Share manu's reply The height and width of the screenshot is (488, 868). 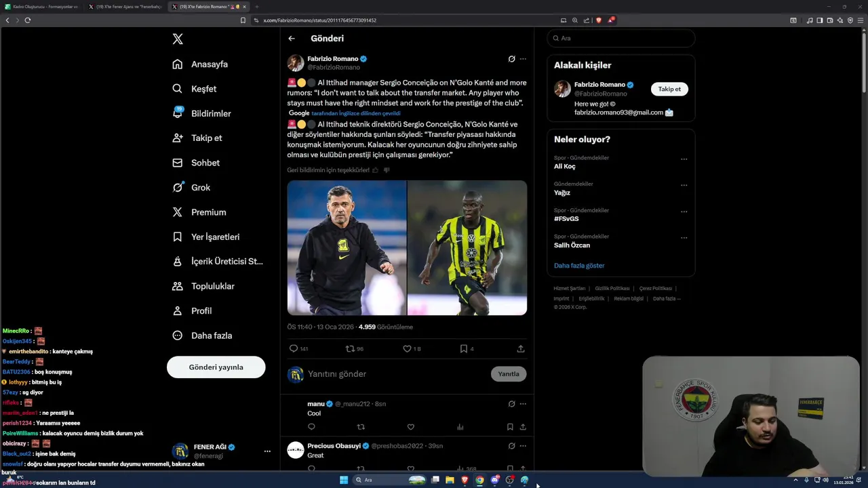(x=523, y=427)
